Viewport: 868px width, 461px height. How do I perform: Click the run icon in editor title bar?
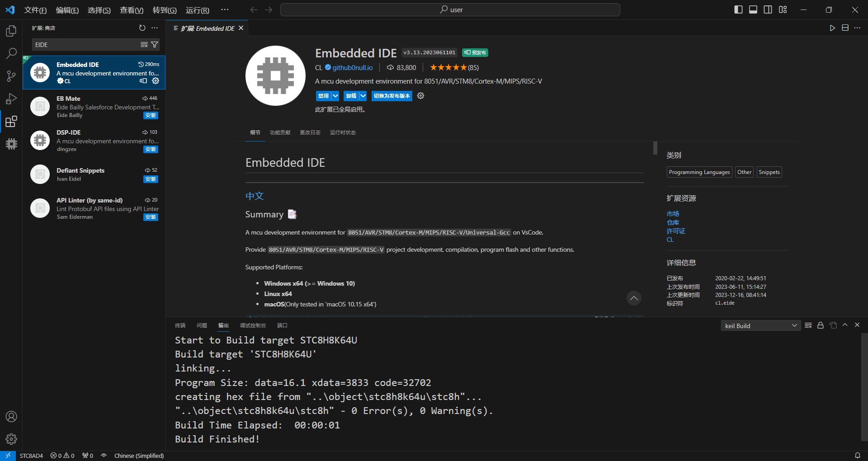pos(832,28)
